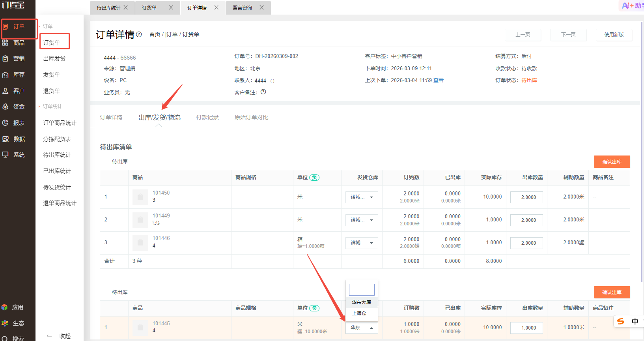Close the 留言咨询 tab
Viewport: 644px width, 341px height.
261,7
